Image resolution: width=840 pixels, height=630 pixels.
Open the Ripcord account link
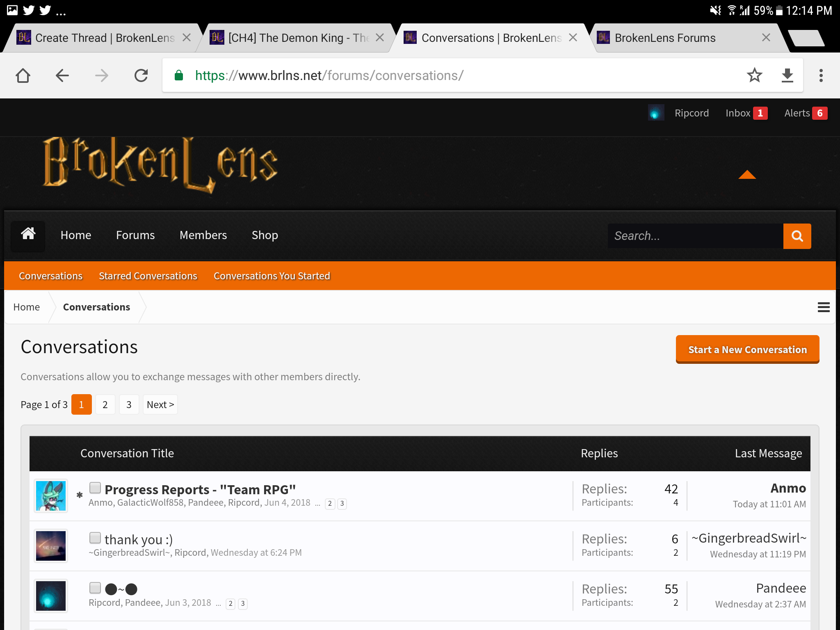692,113
